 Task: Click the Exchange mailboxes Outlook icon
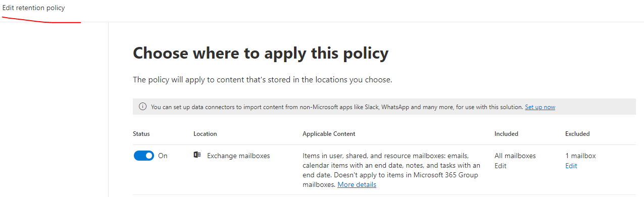point(197,156)
